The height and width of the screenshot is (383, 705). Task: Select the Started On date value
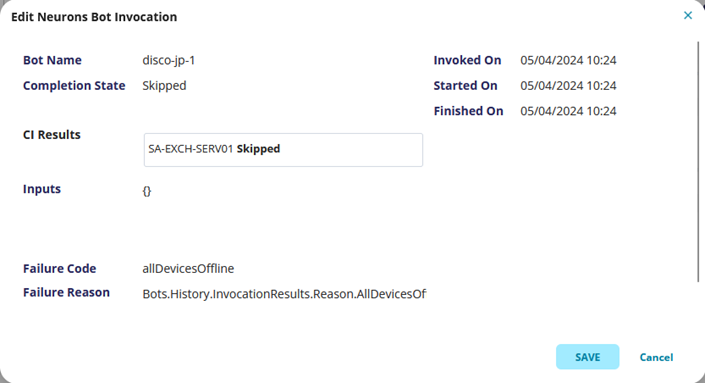pos(568,86)
